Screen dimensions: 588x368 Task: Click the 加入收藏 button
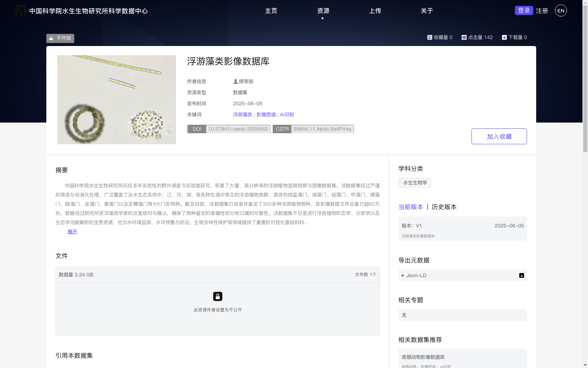coord(499,136)
